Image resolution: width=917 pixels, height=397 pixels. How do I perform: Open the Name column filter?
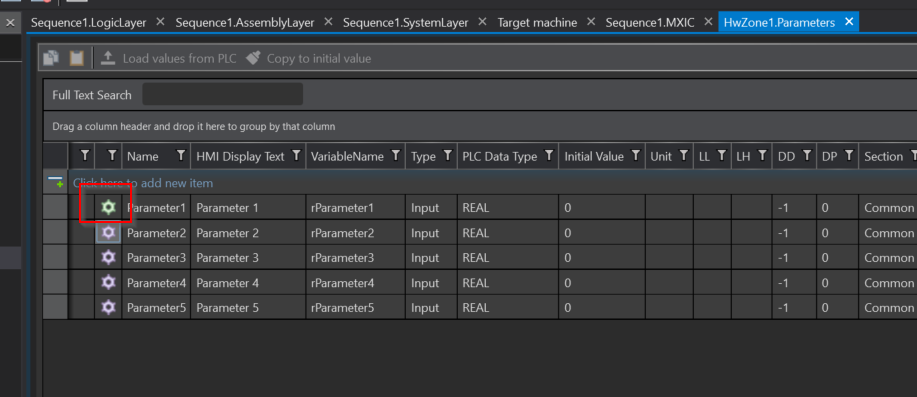point(181,156)
